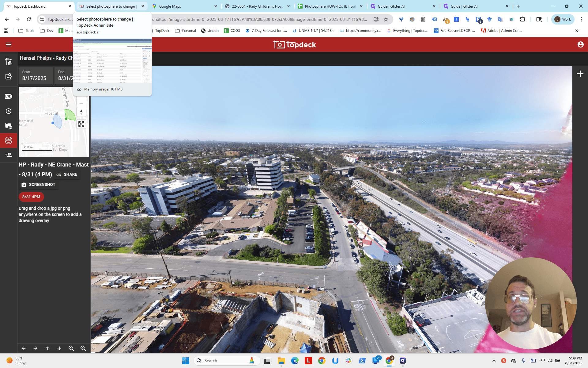
Task: Open the Windows Start menu
Action: pyautogui.click(x=186, y=361)
